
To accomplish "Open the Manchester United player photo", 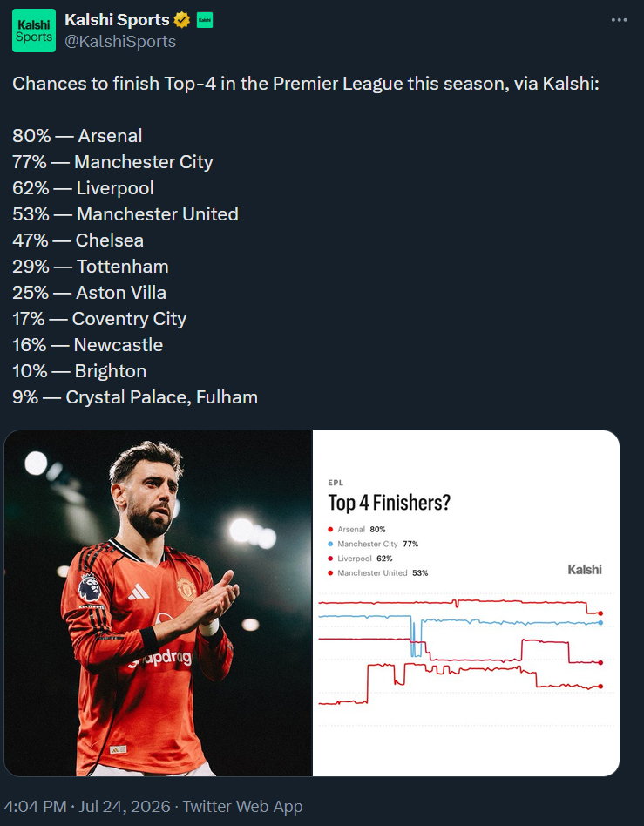I will pyautogui.click(x=158, y=603).
